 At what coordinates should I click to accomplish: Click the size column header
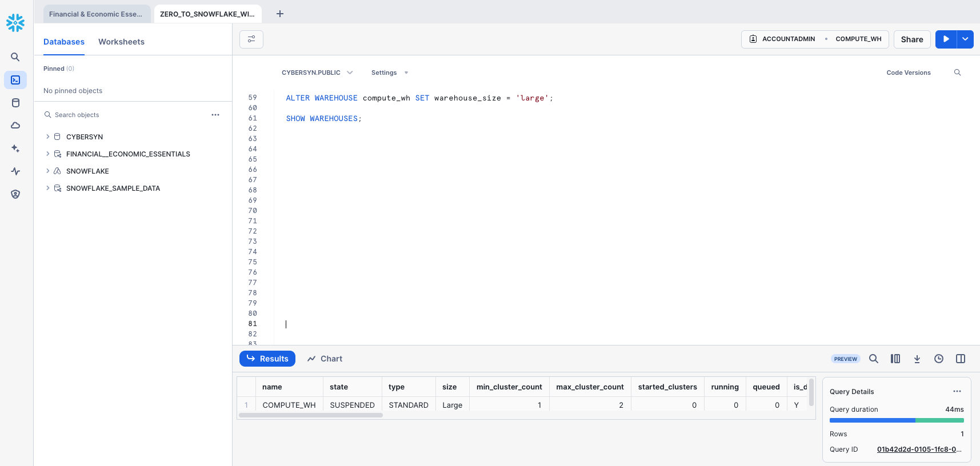(452, 387)
